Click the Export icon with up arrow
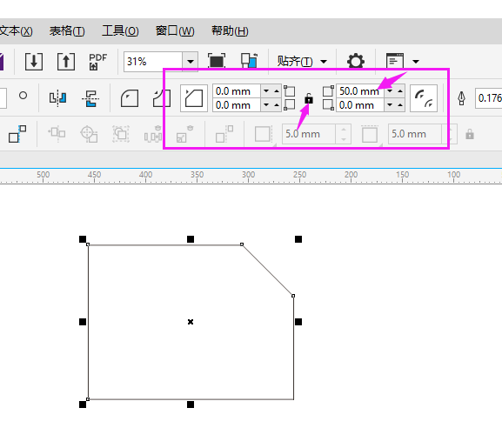This screenshot has width=502, height=448. pos(66,61)
